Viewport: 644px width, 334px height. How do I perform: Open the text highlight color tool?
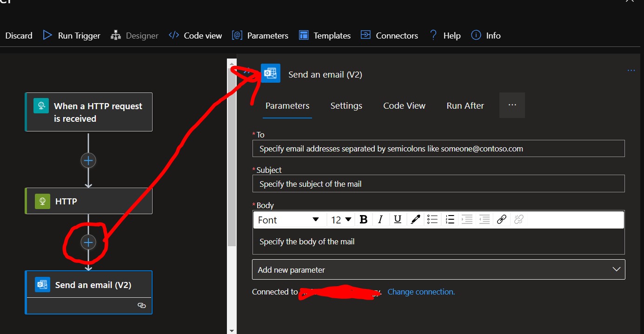pyautogui.click(x=415, y=219)
